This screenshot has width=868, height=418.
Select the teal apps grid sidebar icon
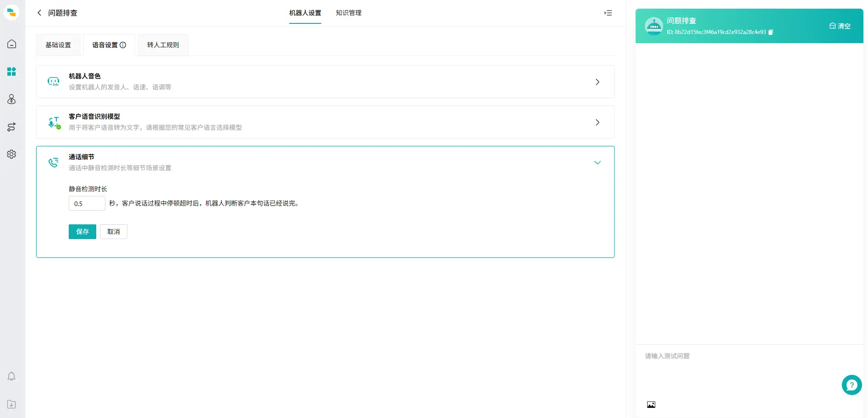point(12,72)
